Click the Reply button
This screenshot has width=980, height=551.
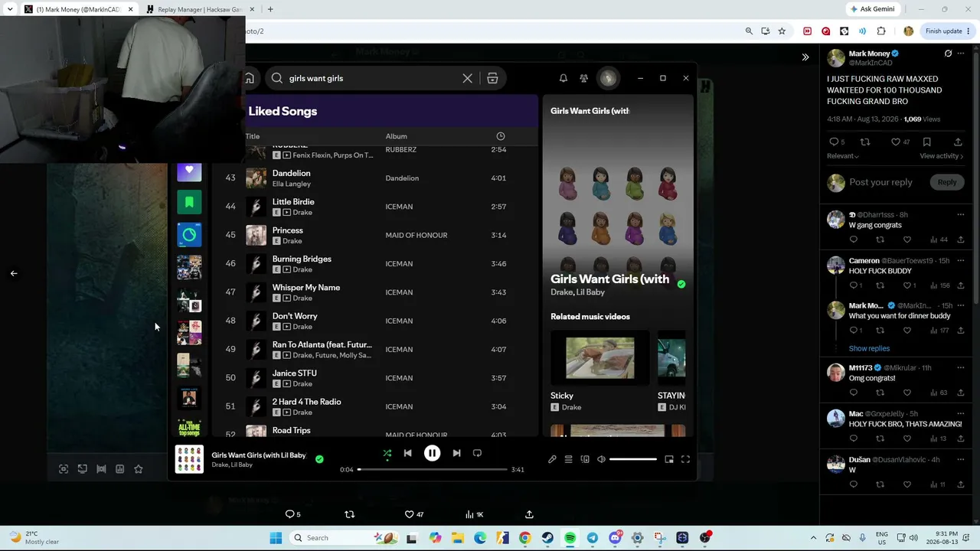[947, 182]
